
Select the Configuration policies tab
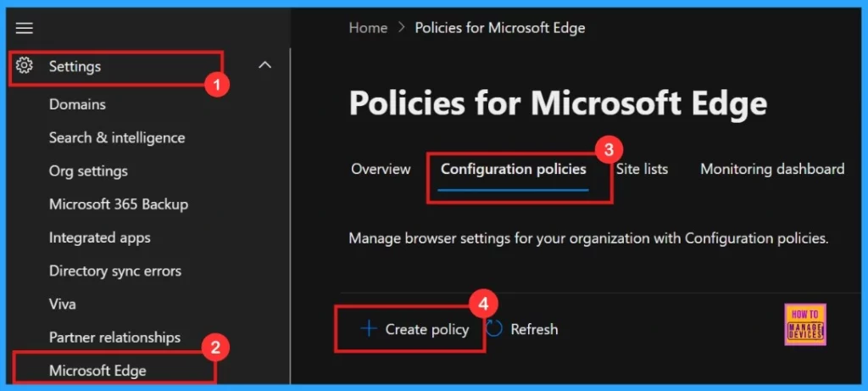513,169
